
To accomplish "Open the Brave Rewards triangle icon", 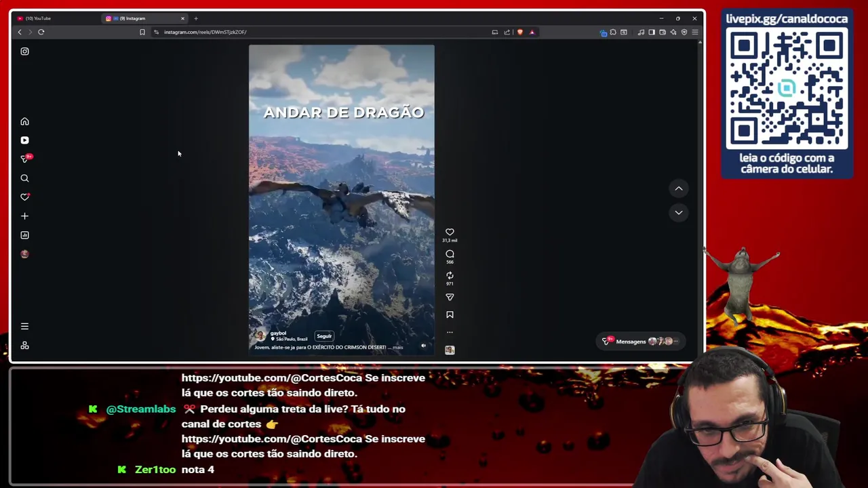I will [x=532, y=32].
